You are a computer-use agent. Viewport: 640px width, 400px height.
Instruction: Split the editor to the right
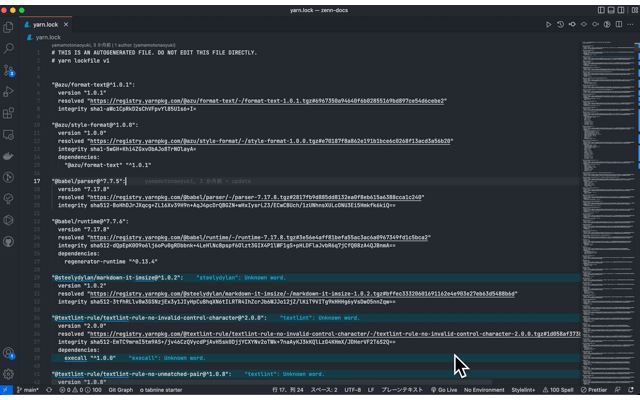click(619, 24)
